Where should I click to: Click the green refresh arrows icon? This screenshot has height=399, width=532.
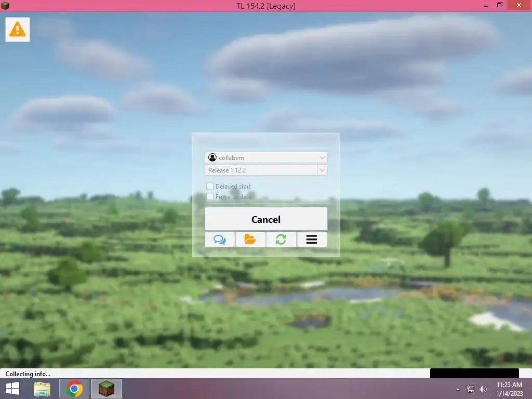(281, 240)
